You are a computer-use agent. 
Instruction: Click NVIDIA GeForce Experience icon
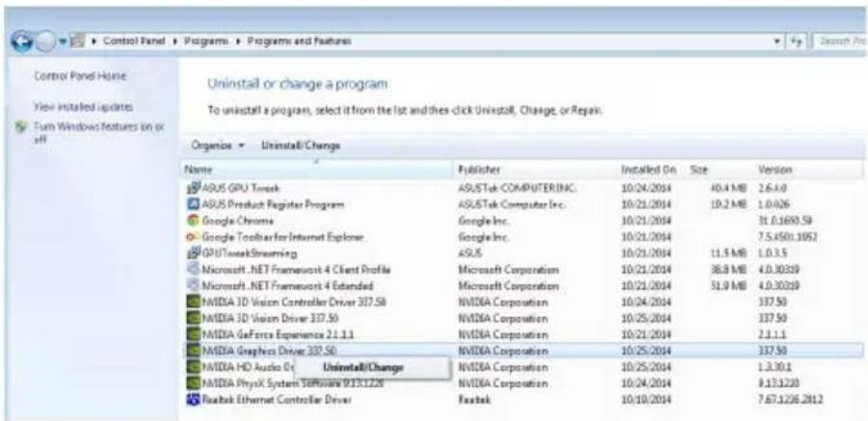pyautogui.click(x=193, y=335)
